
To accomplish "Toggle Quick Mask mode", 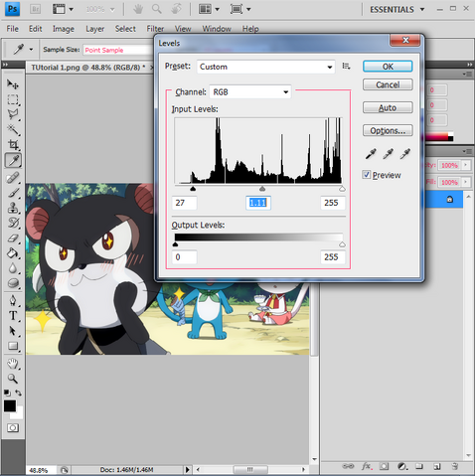I will point(13,428).
